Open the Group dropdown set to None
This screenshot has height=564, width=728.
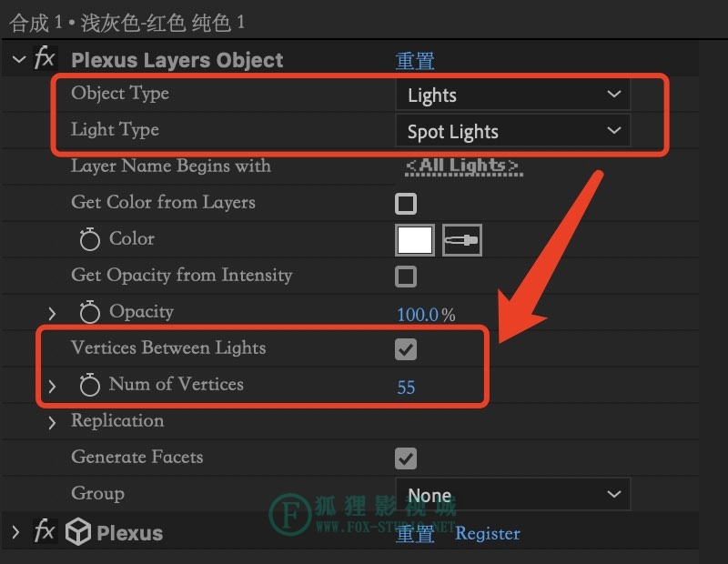point(513,494)
